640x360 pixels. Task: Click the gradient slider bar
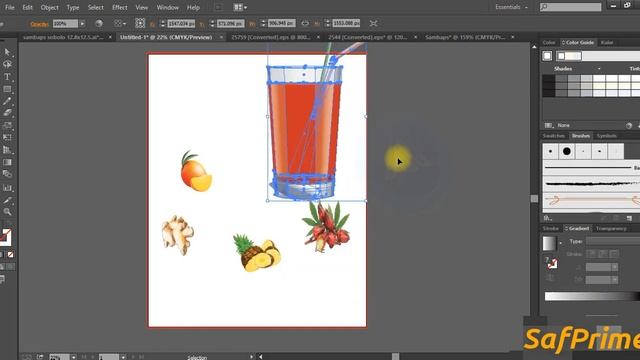click(x=592, y=296)
